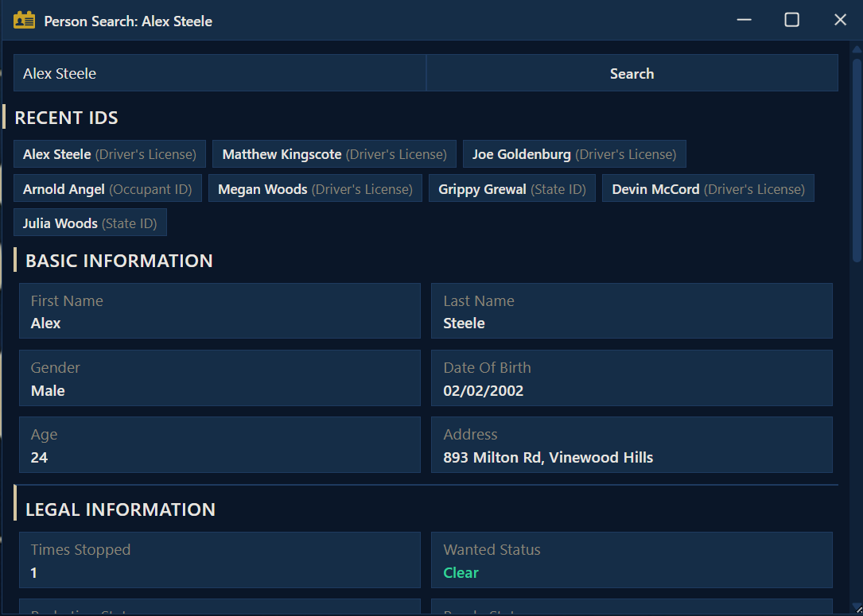Select the Times Stopped field
The image size is (863, 616).
click(220, 560)
